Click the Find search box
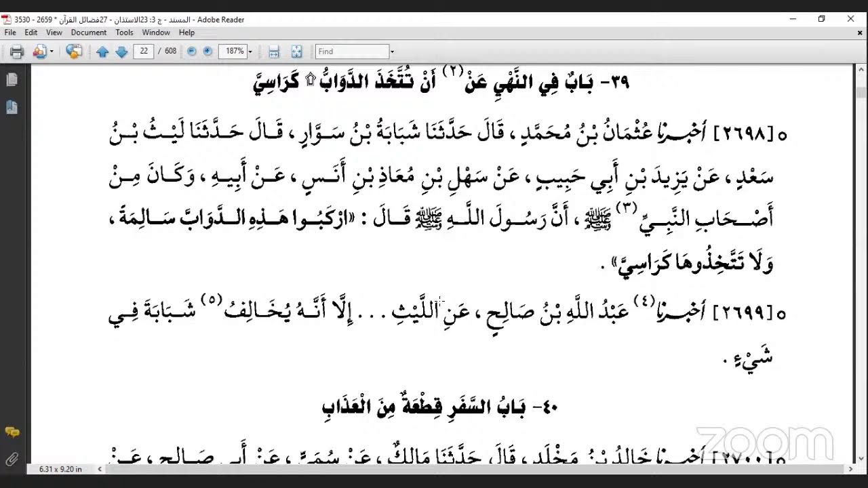Screen dimensions: 868x488 click(352, 52)
